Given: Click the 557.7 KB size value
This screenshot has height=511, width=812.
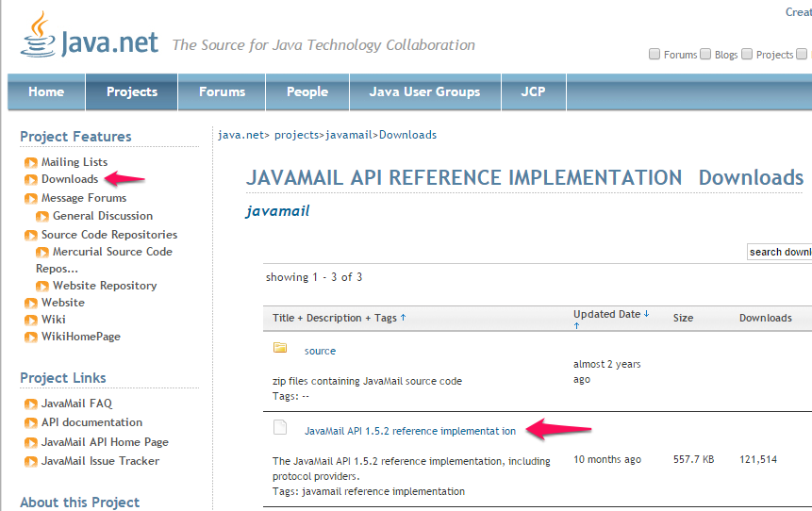Looking at the screenshot, I should [x=693, y=459].
